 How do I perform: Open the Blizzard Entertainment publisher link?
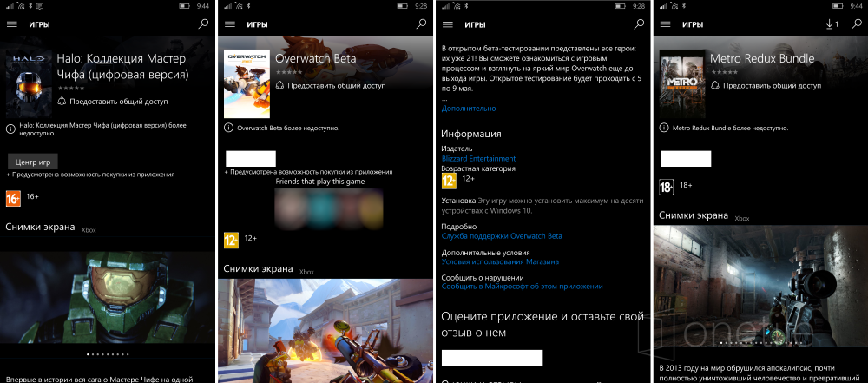coord(478,159)
